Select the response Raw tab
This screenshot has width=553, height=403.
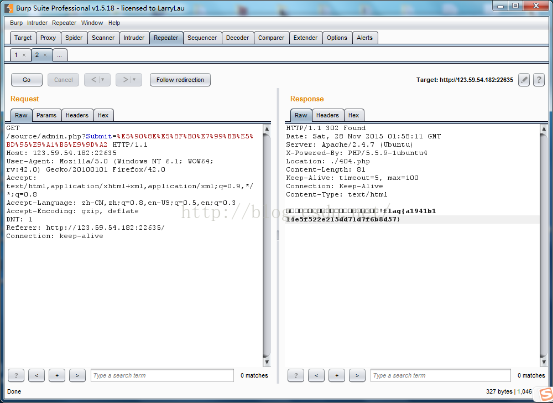tap(301, 115)
